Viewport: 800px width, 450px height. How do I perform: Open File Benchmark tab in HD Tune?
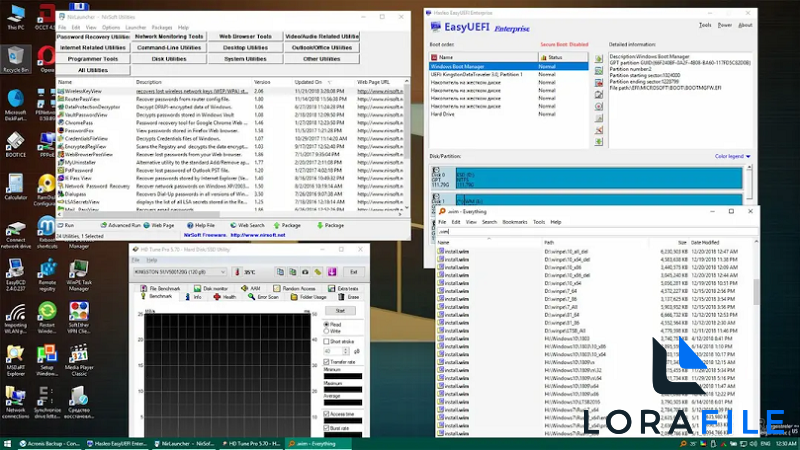160,288
